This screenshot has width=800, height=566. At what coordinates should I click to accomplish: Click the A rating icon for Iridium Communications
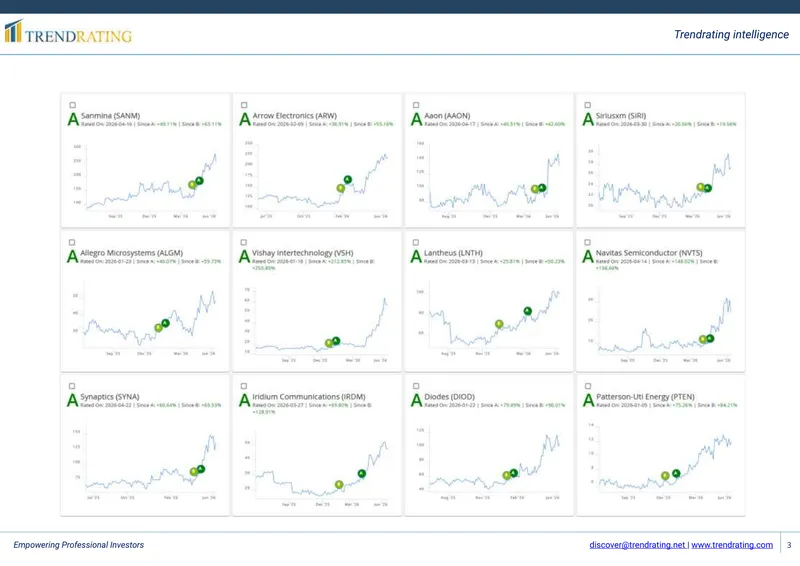(x=245, y=400)
